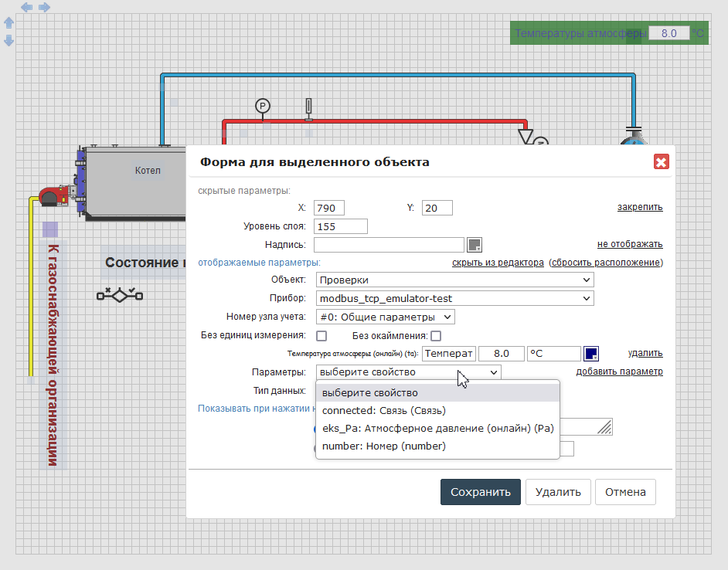The image size is (728, 570).
Task: Choose connected: Связь option from list
Action: [383, 410]
